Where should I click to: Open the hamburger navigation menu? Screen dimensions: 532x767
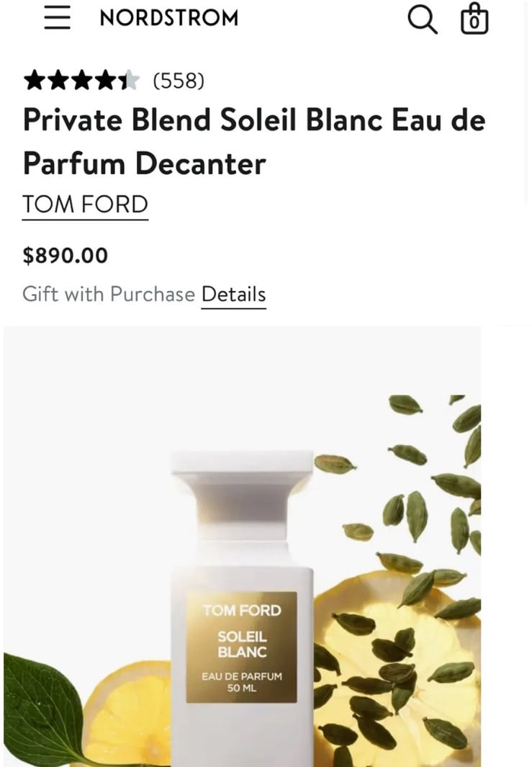(57, 18)
